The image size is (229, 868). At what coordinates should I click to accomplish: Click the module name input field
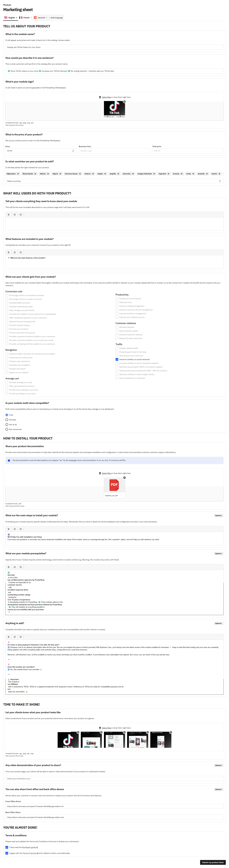tap(114, 47)
